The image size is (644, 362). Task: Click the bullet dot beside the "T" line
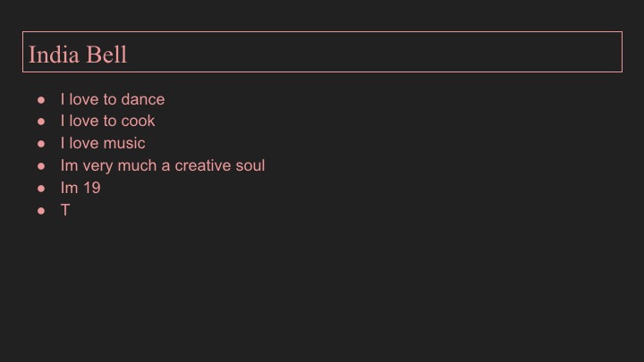pyautogui.click(x=41, y=211)
